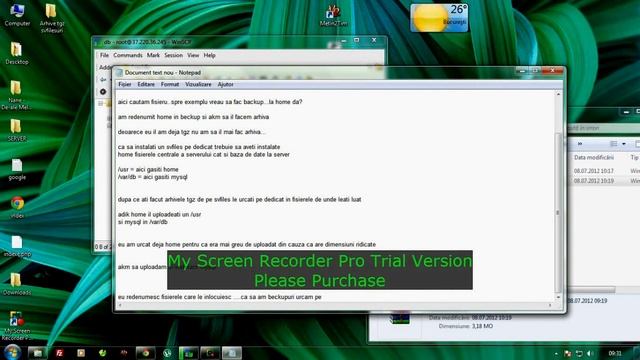The height and width of the screenshot is (360, 640).
Task: Open Fișier menu in Notepad
Action: (x=124, y=84)
